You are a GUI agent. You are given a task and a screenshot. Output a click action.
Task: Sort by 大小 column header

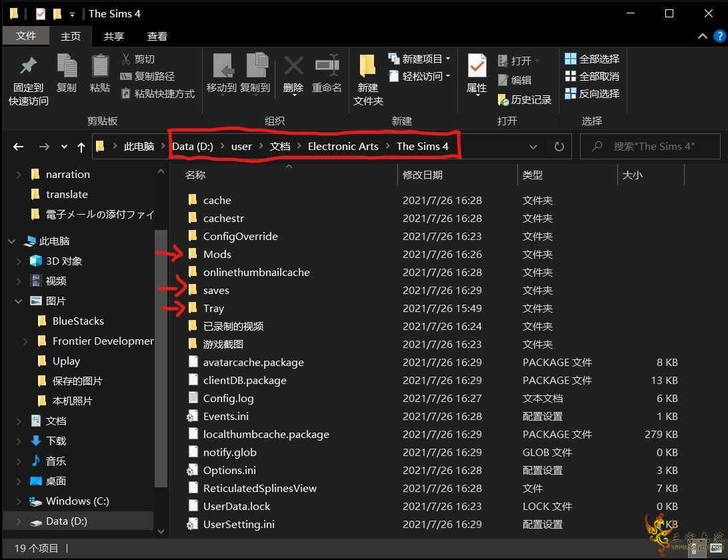633,175
